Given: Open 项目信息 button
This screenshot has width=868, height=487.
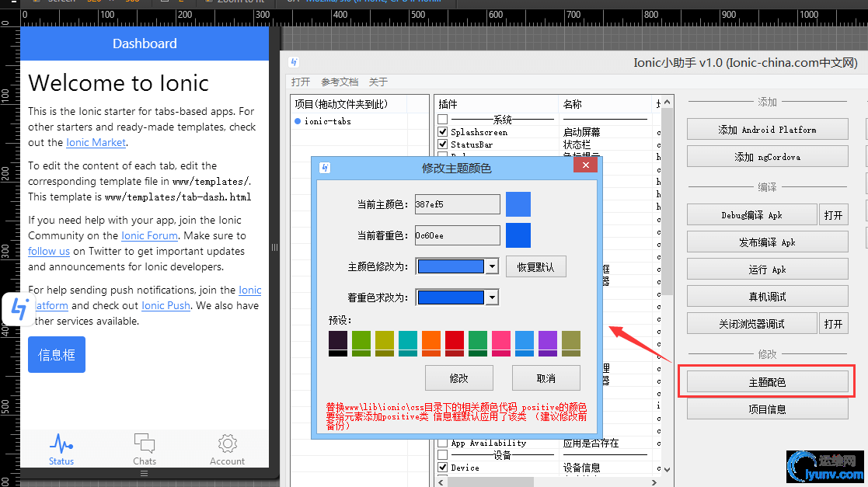Looking at the screenshot, I should pos(767,409).
